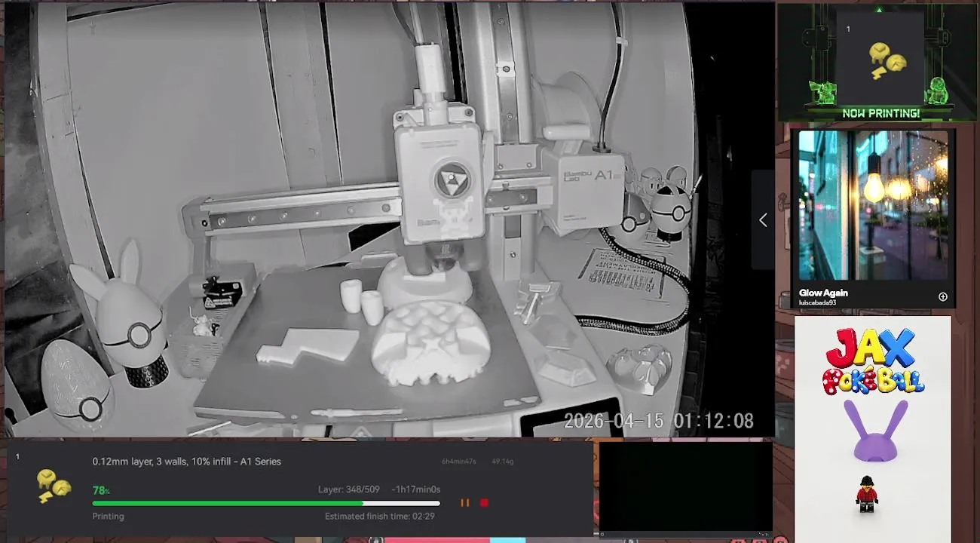Open the 'Glow Again' album cover image
This screenshot has width=980, height=543.
coord(873,205)
